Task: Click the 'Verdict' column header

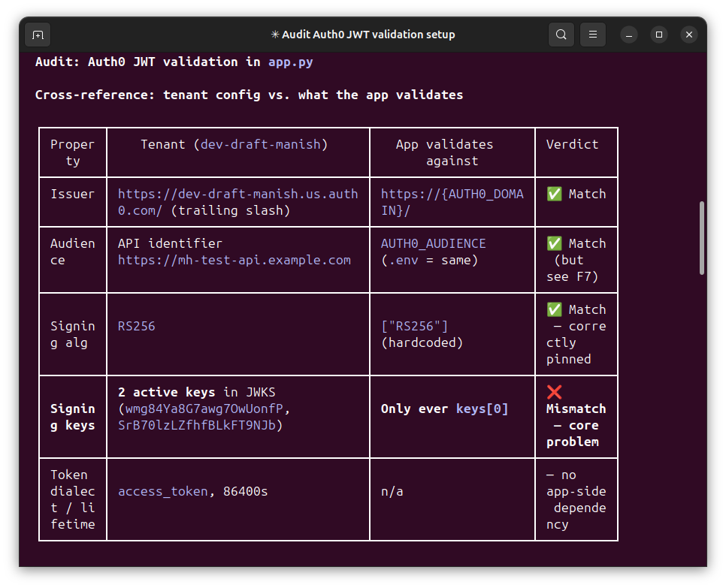Action: pos(572,144)
